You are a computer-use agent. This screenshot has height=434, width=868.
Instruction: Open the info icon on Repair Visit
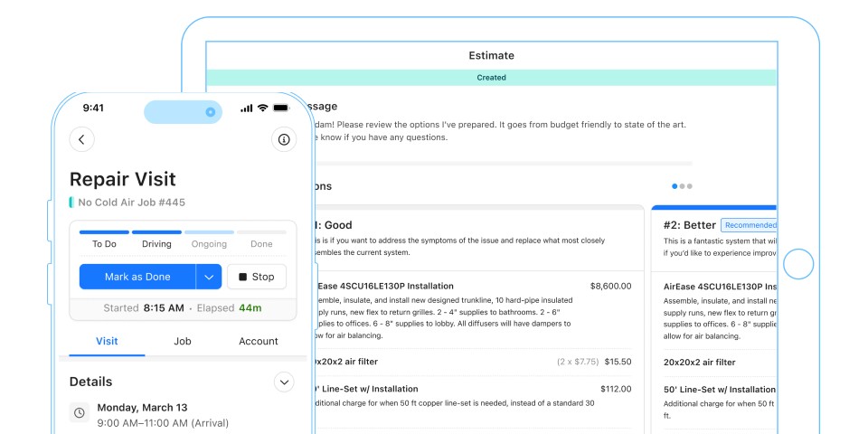(284, 139)
